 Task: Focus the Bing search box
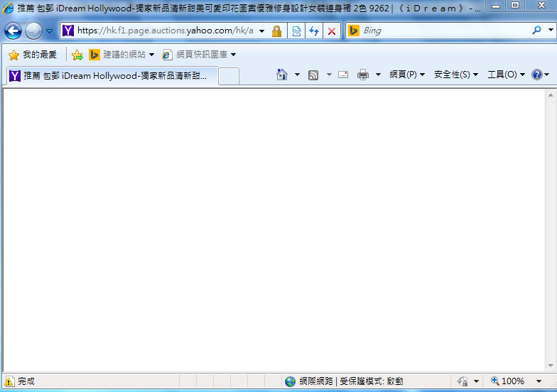445,31
